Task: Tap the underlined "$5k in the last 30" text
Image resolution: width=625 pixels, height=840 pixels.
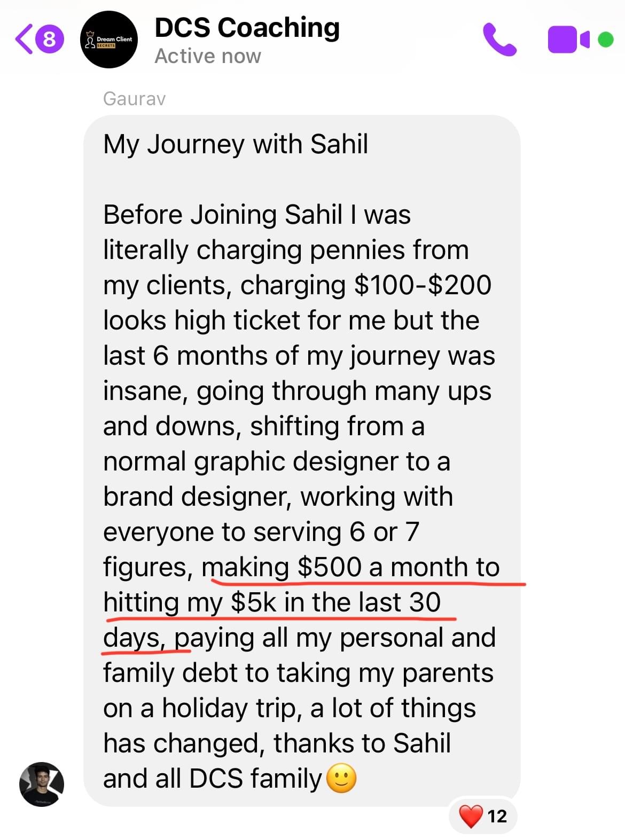Action: coord(335,602)
